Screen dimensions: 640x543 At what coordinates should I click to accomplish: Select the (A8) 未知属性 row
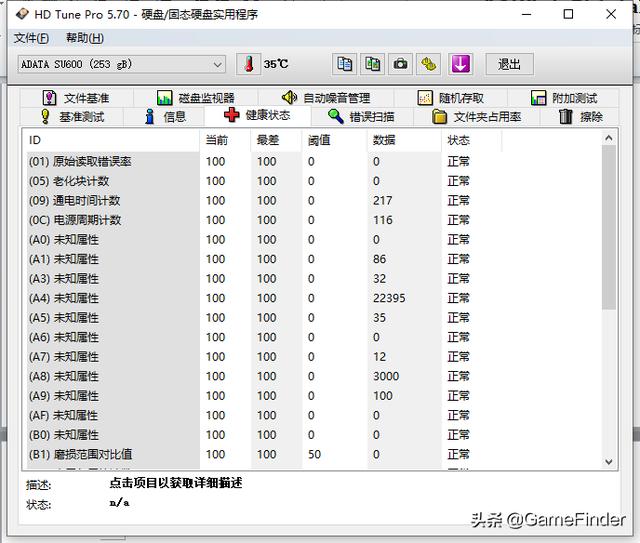point(264,376)
